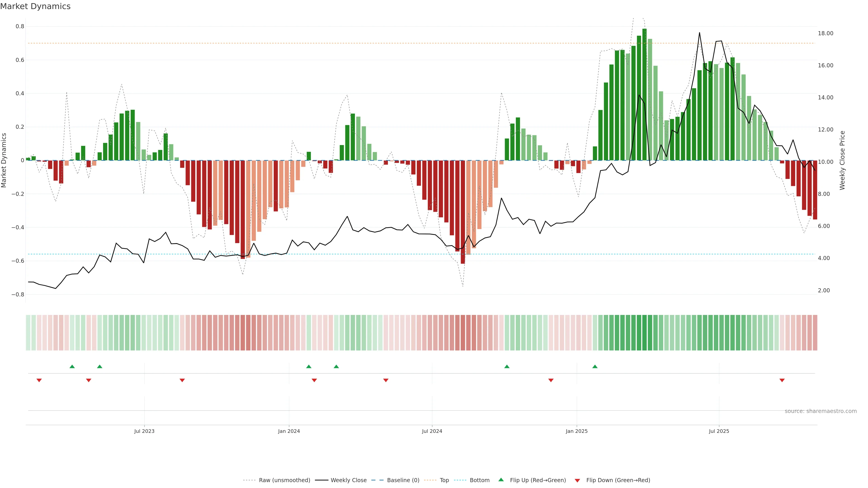Click the Flip Up green triangle legend icon

[x=501, y=480]
